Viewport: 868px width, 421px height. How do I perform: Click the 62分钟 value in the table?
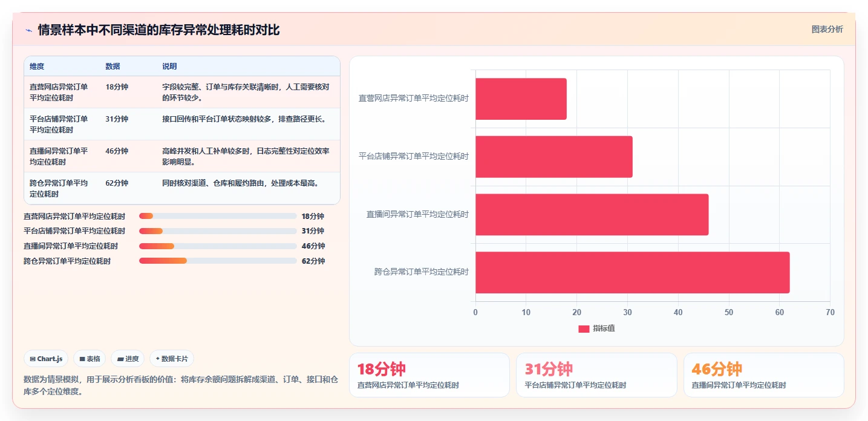tap(117, 183)
